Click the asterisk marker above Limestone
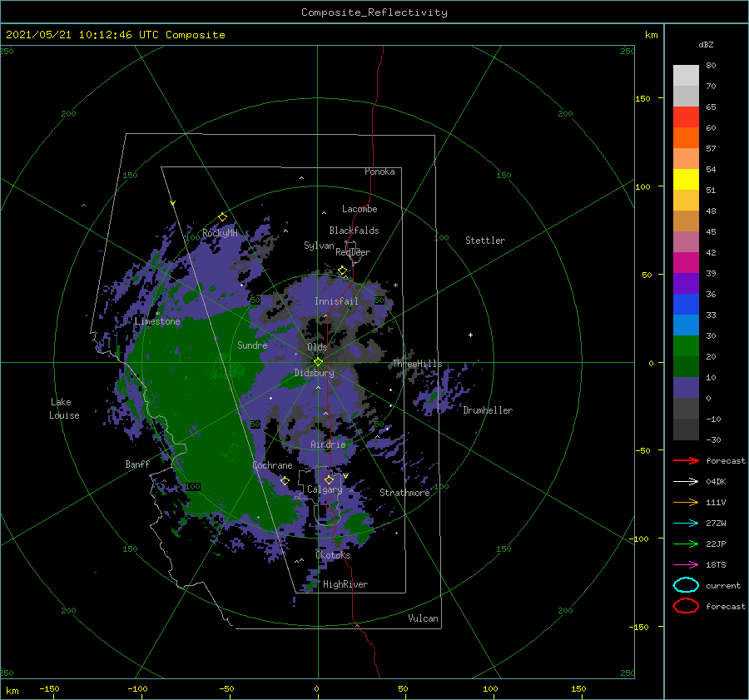Screen dimensions: 749x700 [x=157, y=314]
